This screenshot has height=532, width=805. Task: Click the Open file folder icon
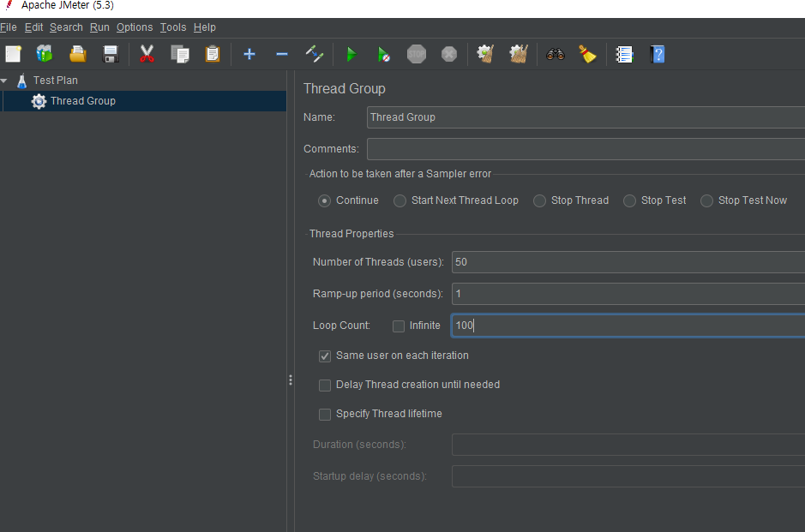77,54
